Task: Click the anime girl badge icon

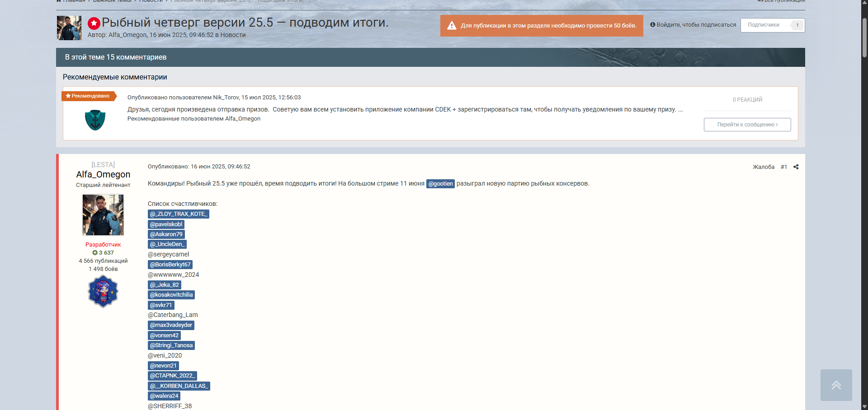Action: pos(103,291)
